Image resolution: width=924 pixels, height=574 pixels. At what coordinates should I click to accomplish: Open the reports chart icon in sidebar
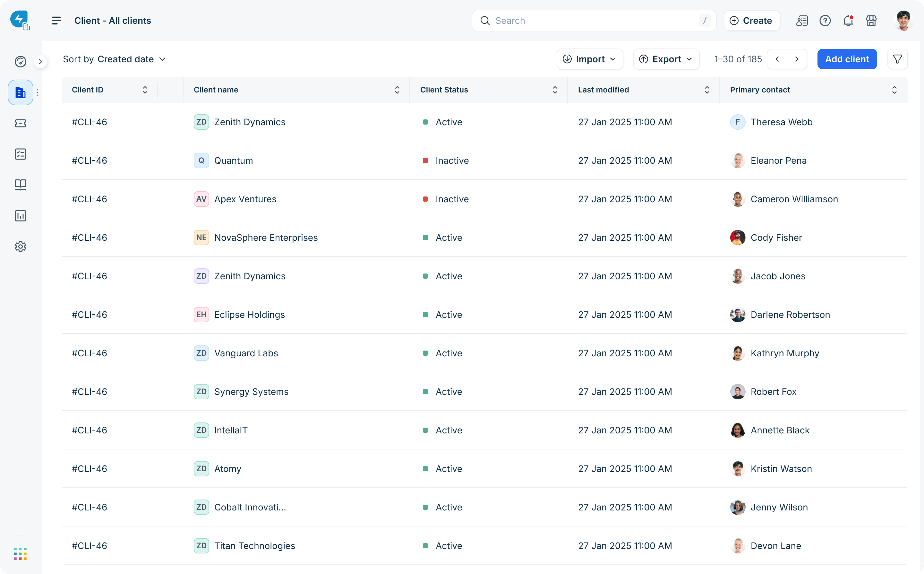[21, 216]
